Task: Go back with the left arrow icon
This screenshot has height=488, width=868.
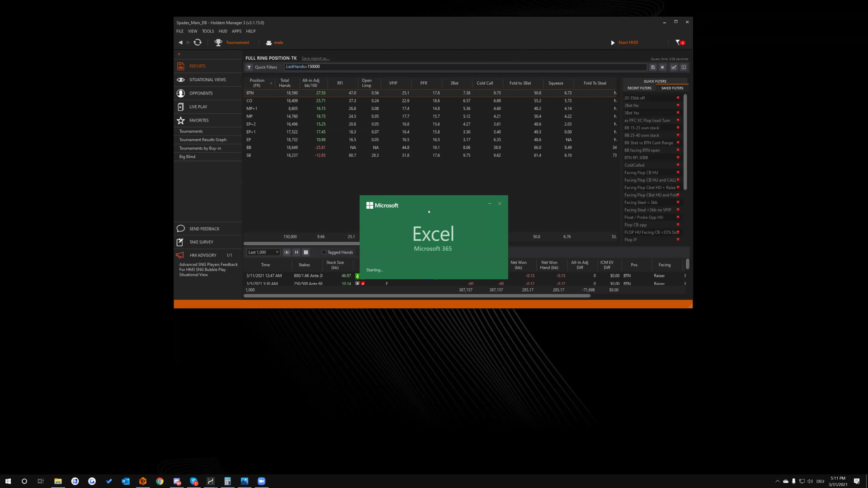Action: [x=180, y=42]
